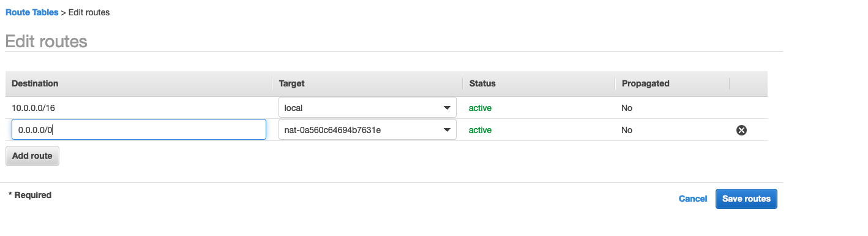
Task: Click the arrow on the local target dropdown
Action: pos(447,108)
